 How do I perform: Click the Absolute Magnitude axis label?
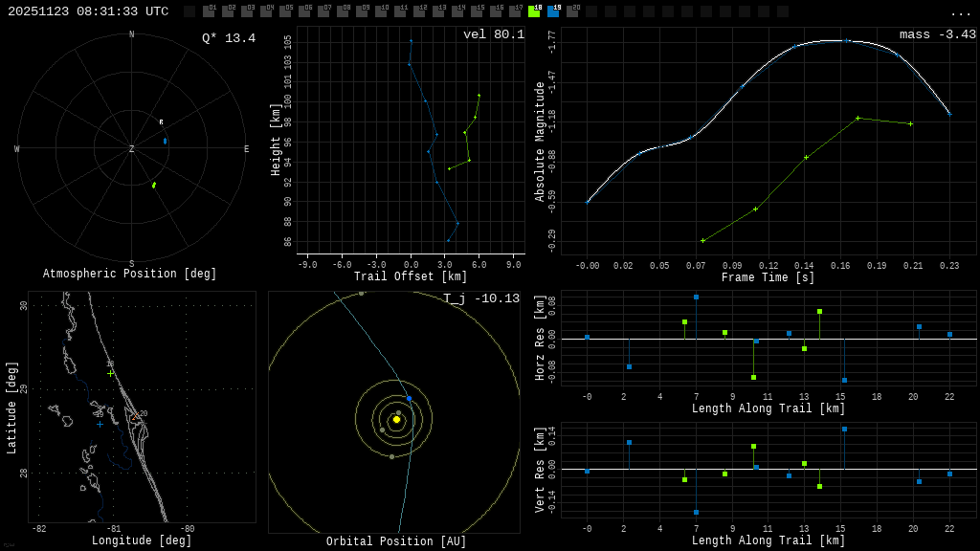click(x=540, y=142)
